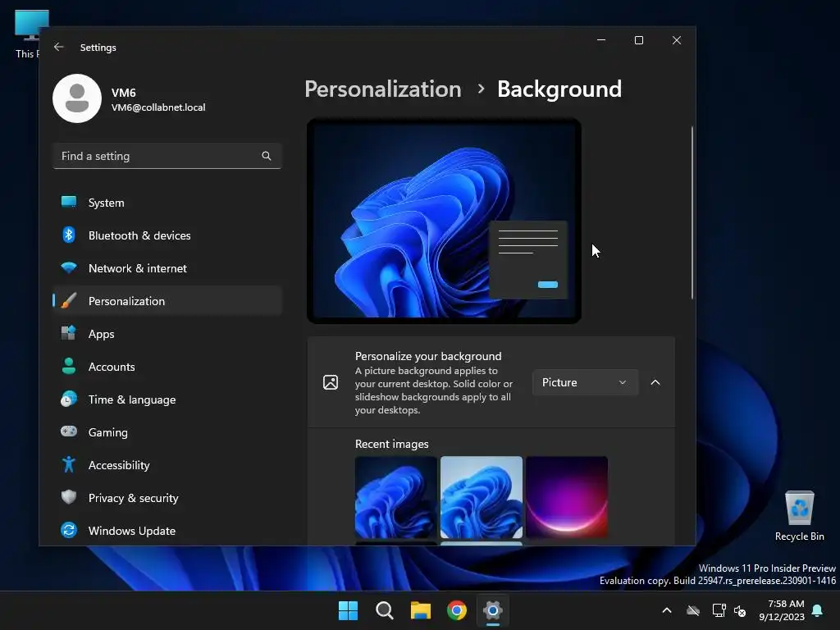Click the picture icon beside Personalize your background
Screen dimensions: 840x630
click(331, 382)
